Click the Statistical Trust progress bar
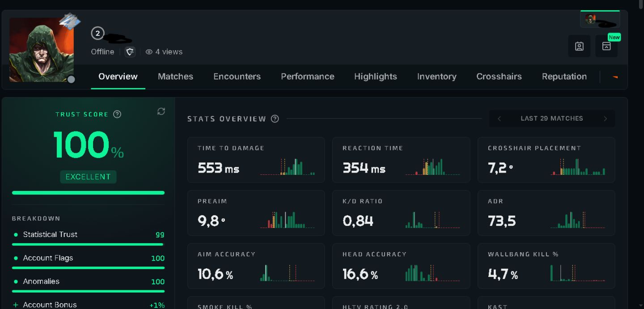The image size is (644, 309). pyautogui.click(x=89, y=245)
